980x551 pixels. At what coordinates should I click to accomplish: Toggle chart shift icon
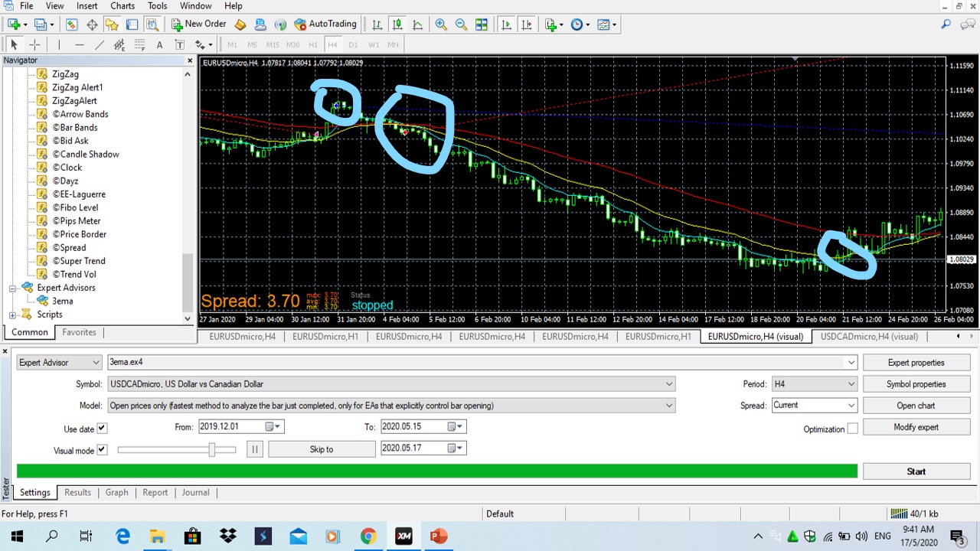(x=526, y=24)
